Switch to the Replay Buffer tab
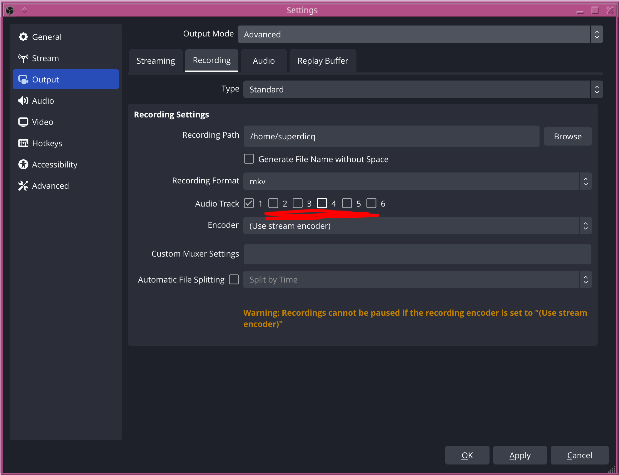This screenshot has width=619, height=475. [322, 61]
